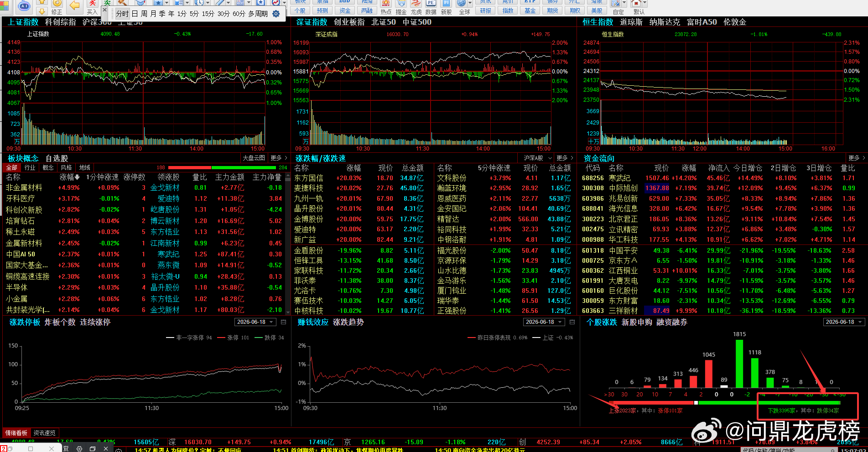Click the 融资融券 tab

[672, 322]
